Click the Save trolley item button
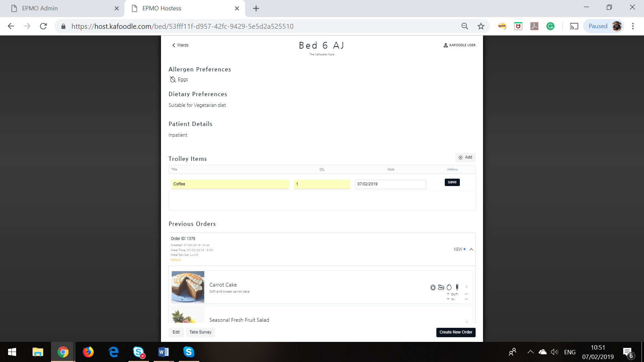The width and height of the screenshot is (644, 362). [x=452, y=182]
